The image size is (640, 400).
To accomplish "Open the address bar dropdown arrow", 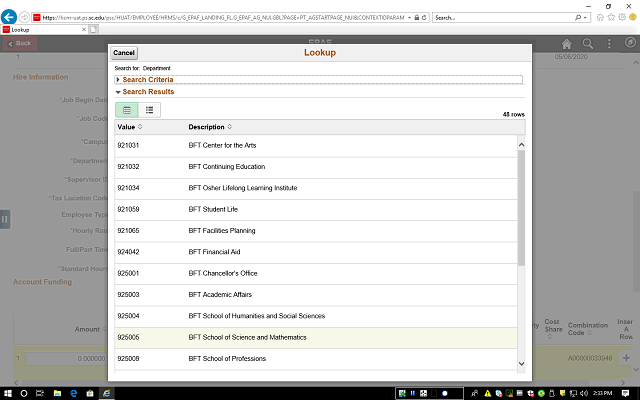I will pos(409,18).
